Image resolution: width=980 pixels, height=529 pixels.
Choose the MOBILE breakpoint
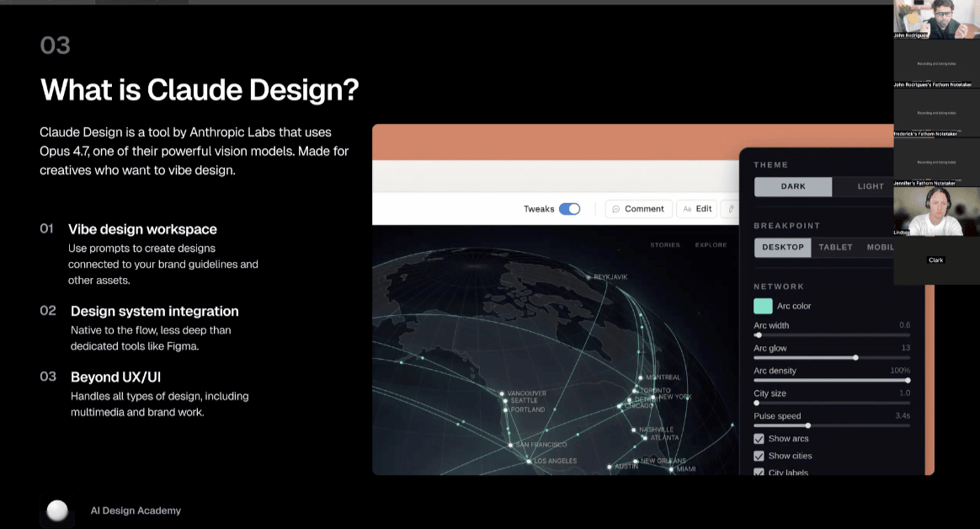point(880,247)
